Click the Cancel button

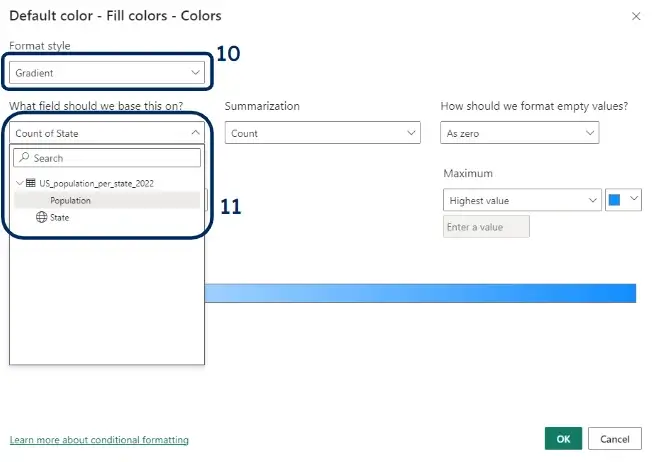615,438
